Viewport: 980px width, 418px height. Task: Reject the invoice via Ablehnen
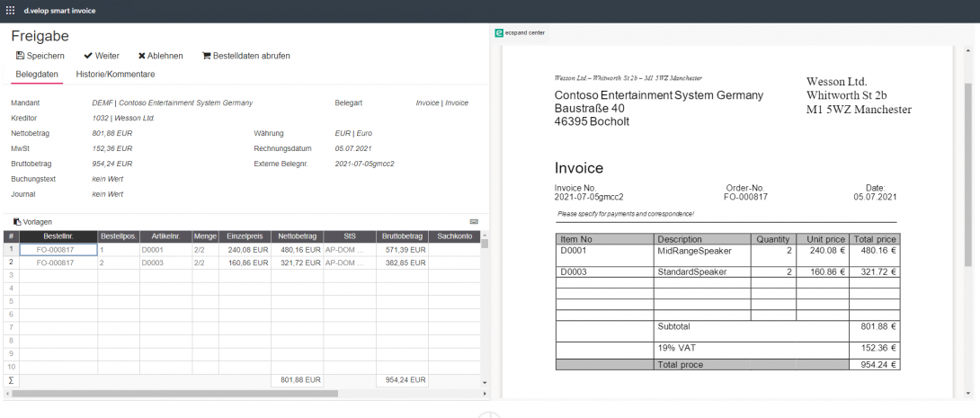[x=161, y=56]
